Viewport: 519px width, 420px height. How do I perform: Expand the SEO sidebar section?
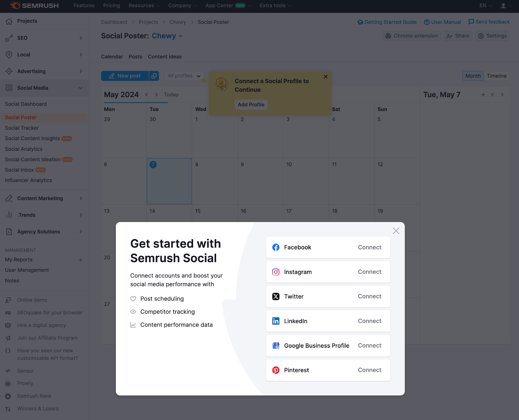coord(81,38)
